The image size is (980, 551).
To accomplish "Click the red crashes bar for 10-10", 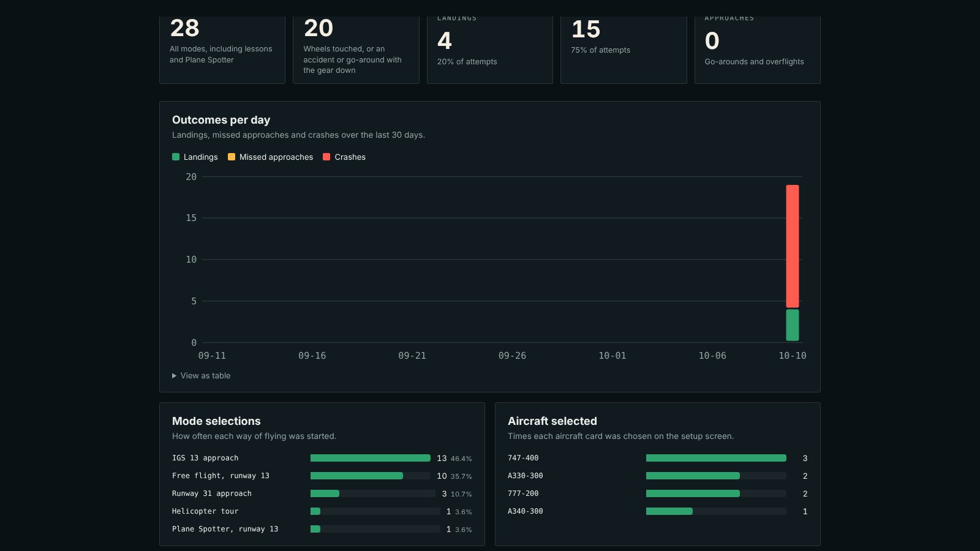I will [x=793, y=246].
